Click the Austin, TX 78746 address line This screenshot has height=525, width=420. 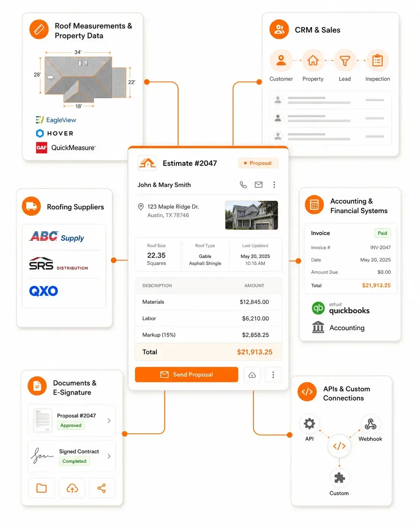pos(168,215)
